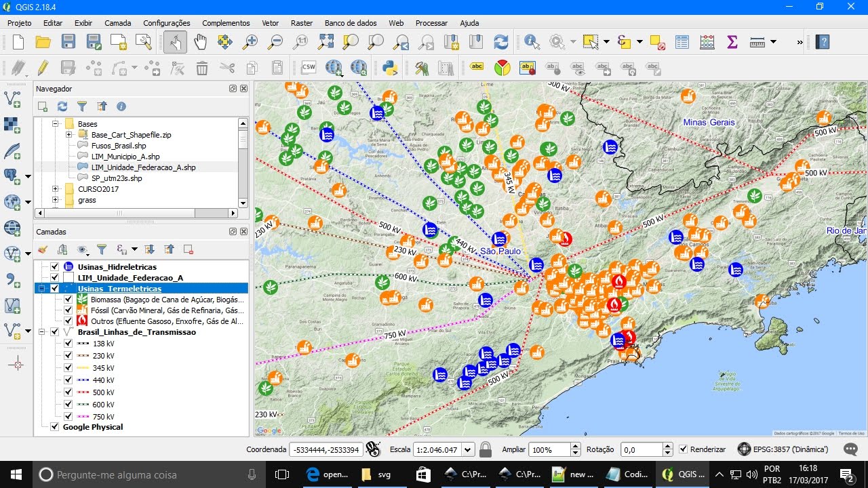Expand the grass folder
Image resolution: width=868 pixels, height=488 pixels.
pos(56,200)
